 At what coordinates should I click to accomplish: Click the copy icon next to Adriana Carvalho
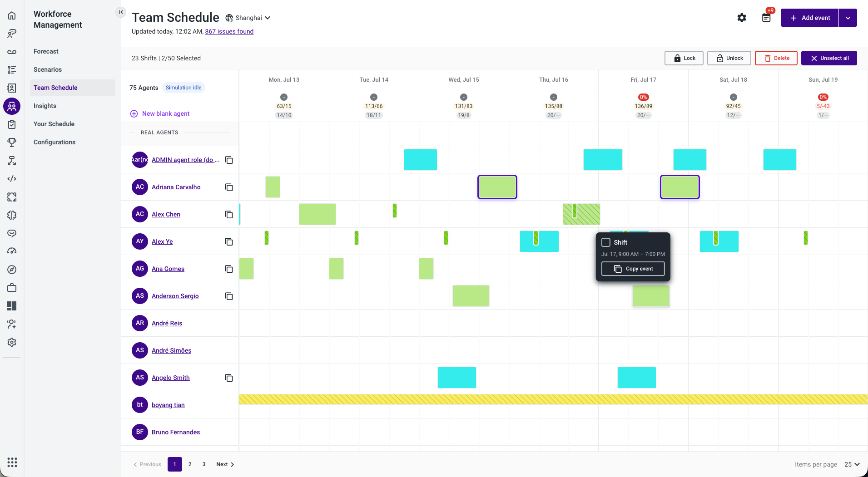(229, 187)
